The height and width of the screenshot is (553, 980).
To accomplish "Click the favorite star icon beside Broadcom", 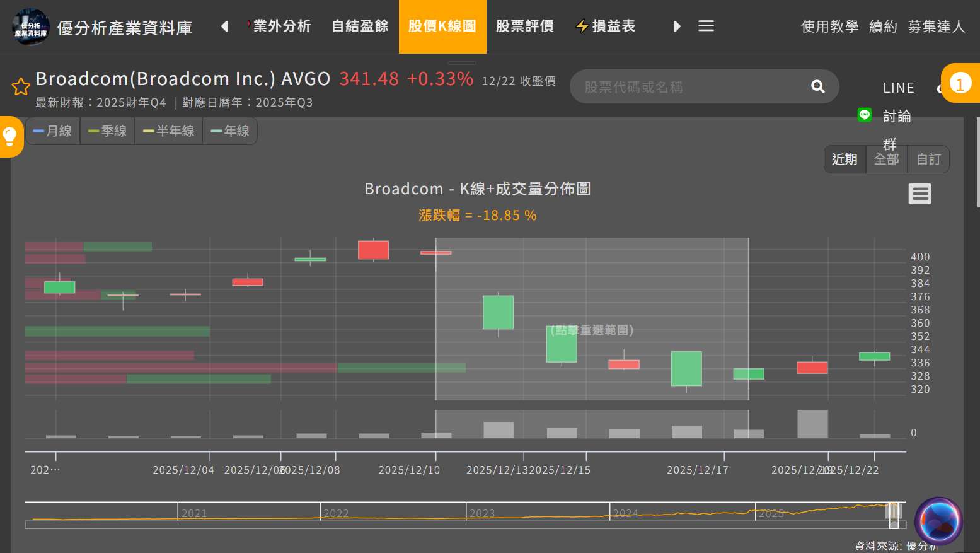I will (21, 86).
